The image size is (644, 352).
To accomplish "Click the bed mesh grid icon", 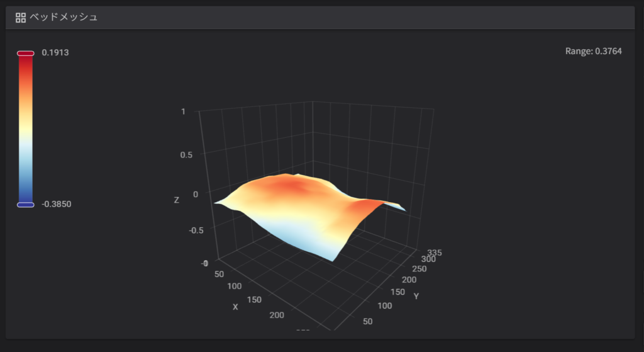I will (x=21, y=18).
